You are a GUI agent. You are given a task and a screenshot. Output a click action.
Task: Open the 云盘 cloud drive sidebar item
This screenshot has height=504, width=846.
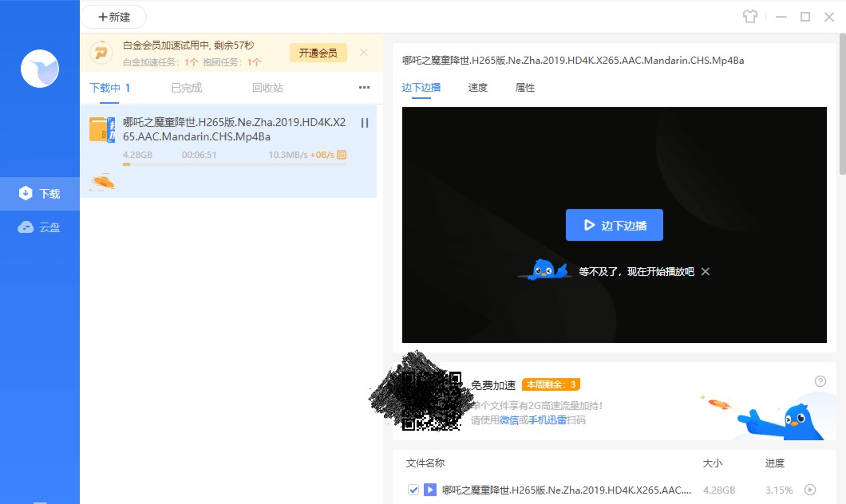click(40, 227)
